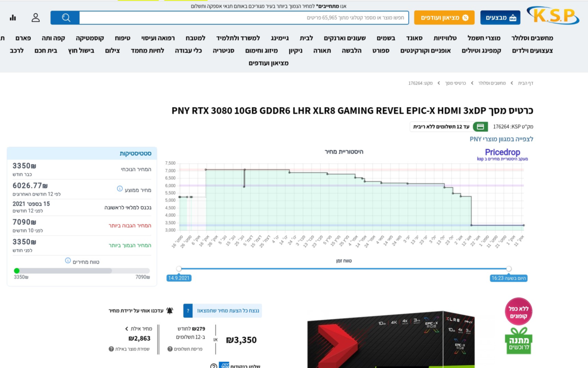588x368 pixels.
Task: Click help icon next to שמירת מוצר באילת
Action: (111, 349)
